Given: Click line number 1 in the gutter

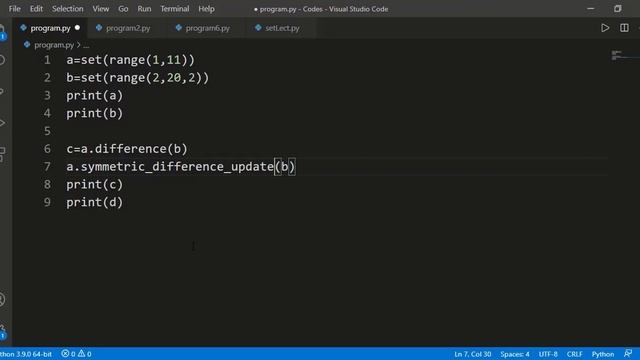Looking at the screenshot, I should tap(47, 60).
